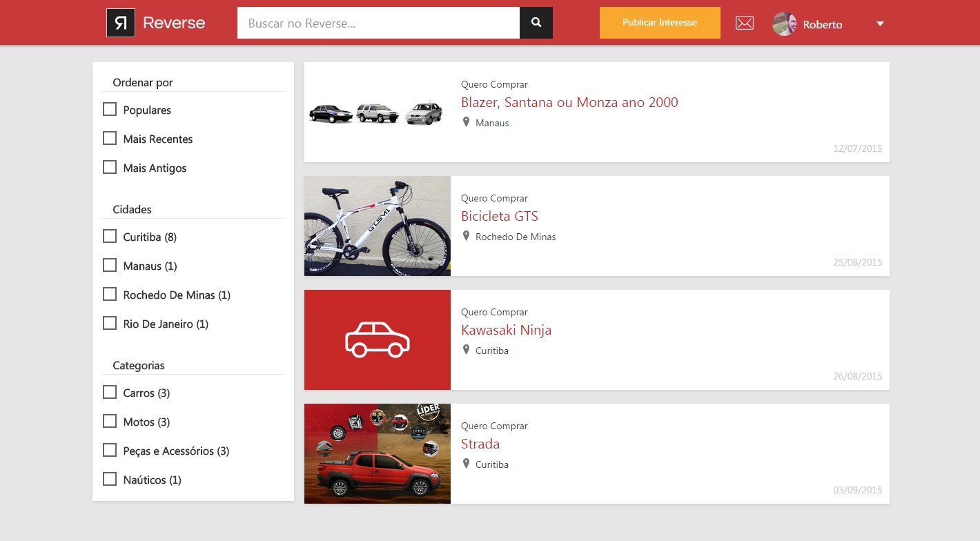The image size is (980, 541).
Task: Click the location pin beside Rochedo De Minas
Action: click(466, 236)
